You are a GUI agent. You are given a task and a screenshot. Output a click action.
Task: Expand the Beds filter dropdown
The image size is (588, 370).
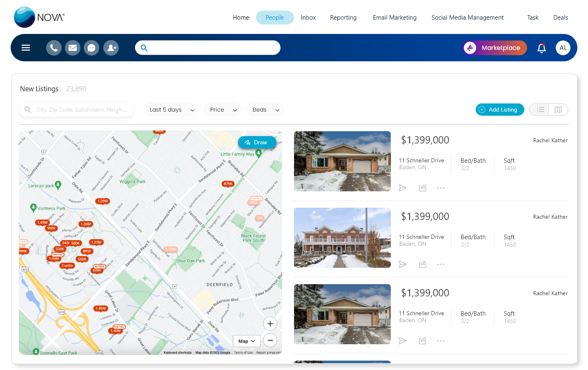pyautogui.click(x=265, y=110)
